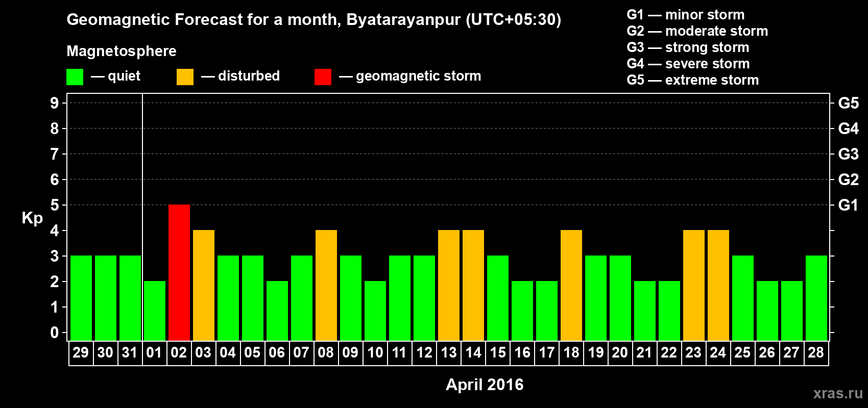Viewport: 868px width, 408px height.
Task: Click the Kp axis title
Action: pos(32,218)
